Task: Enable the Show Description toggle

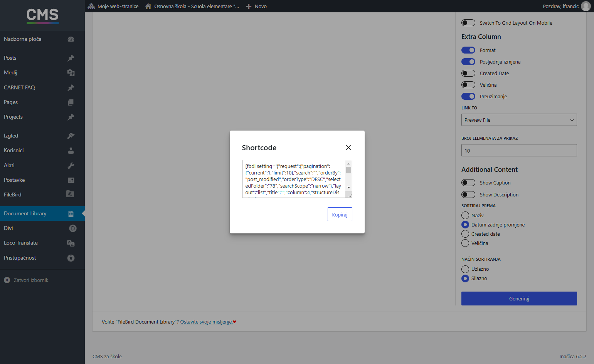Action: click(x=468, y=195)
